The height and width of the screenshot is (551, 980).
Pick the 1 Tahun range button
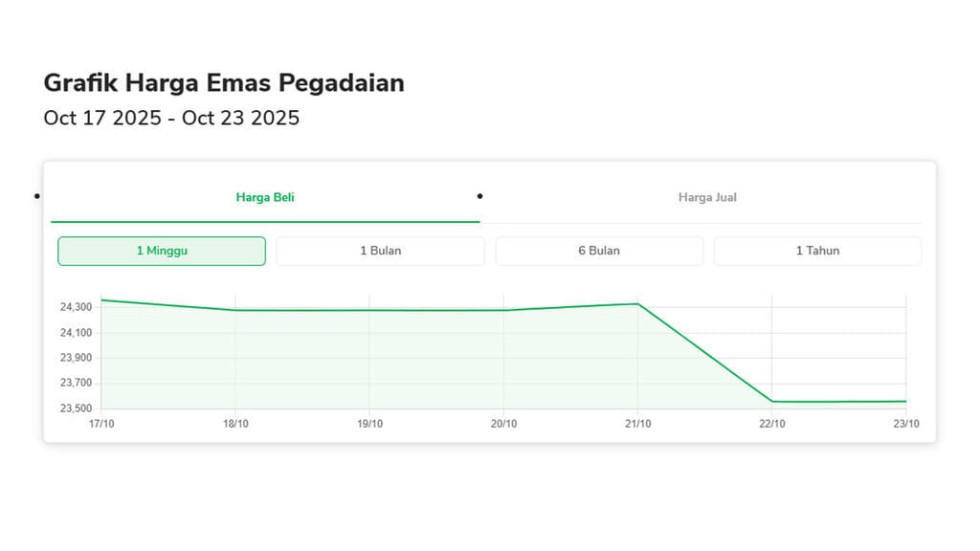click(x=817, y=251)
